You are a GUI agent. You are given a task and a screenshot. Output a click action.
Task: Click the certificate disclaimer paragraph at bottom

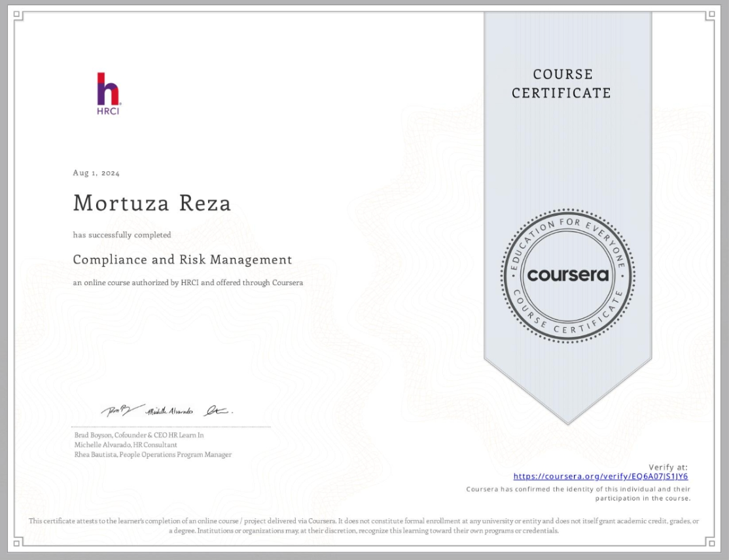(364, 525)
